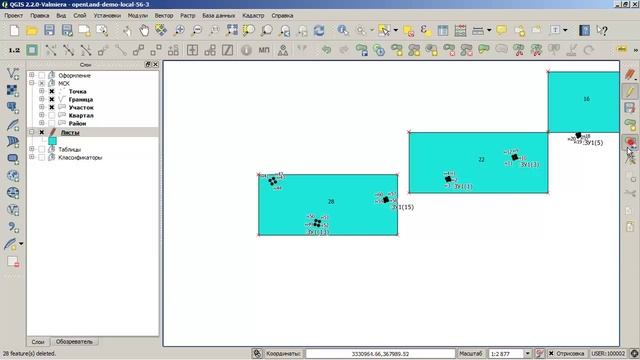Click the undo arrow in editing toolbar

tap(326, 50)
